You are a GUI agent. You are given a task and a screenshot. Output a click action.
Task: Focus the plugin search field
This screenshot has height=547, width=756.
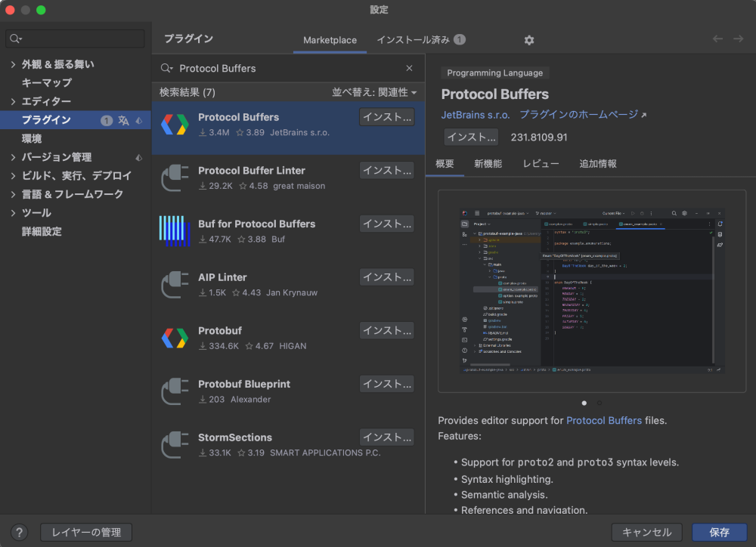[x=288, y=68]
